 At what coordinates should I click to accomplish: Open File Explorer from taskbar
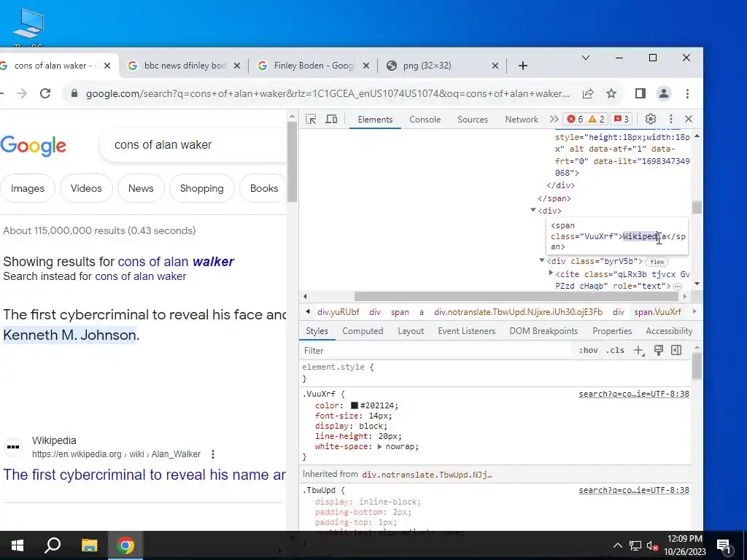(89, 545)
